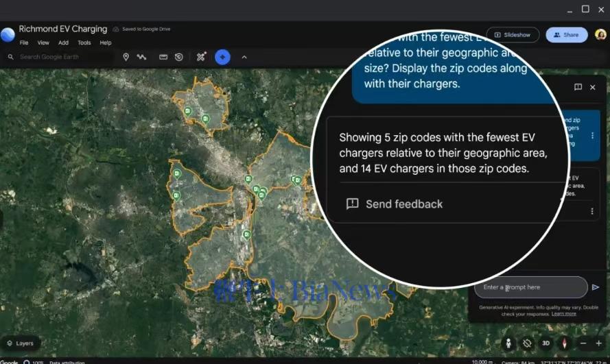Click the zoom in plus button
The image size is (610, 364).
tap(598, 343)
